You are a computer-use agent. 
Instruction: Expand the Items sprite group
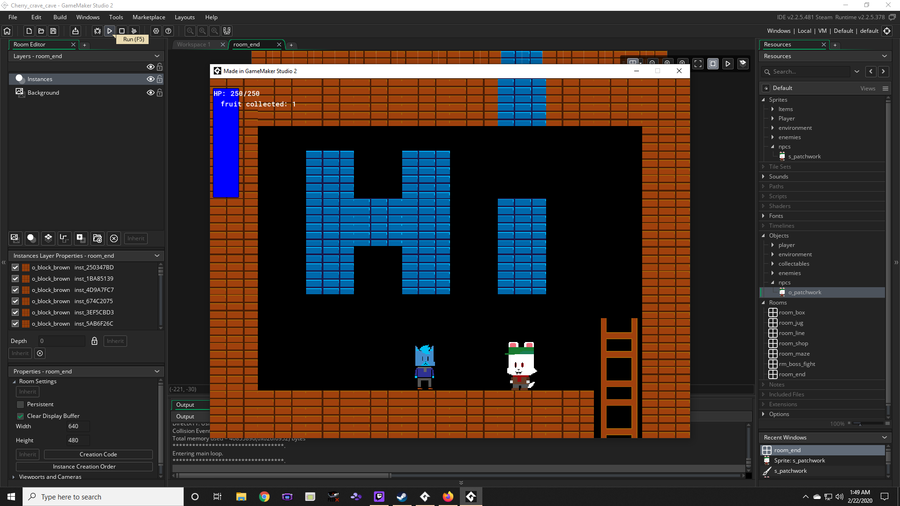point(773,109)
